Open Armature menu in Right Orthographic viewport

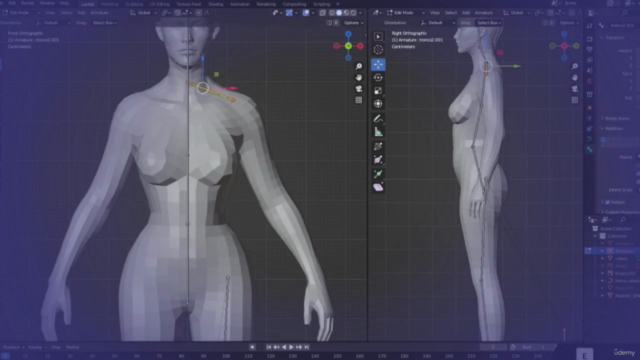point(484,13)
